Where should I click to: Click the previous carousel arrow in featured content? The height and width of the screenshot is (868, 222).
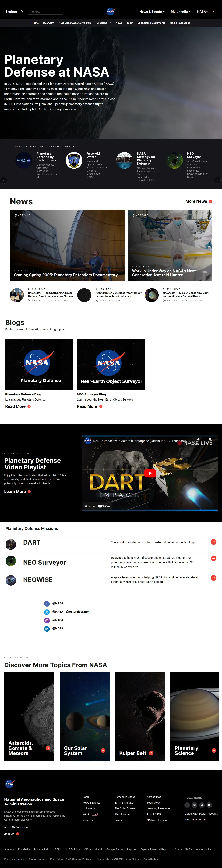pyautogui.click(x=4, y=180)
